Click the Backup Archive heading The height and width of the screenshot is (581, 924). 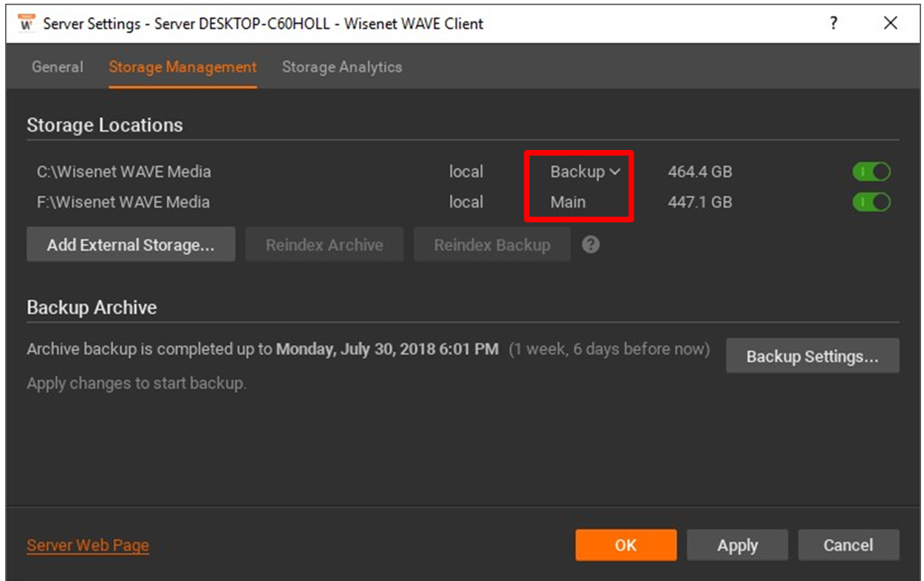coord(92,308)
